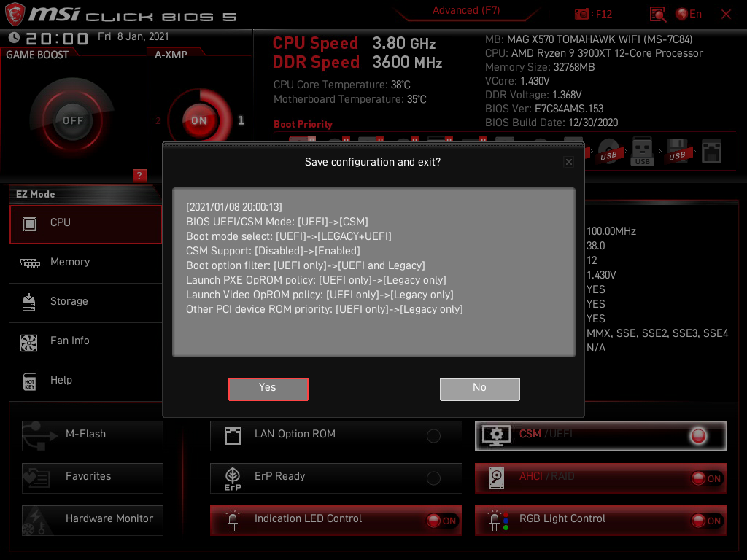Open the Storage section
The width and height of the screenshot is (747, 560).
pyautogui.click(x=86, y=302)
